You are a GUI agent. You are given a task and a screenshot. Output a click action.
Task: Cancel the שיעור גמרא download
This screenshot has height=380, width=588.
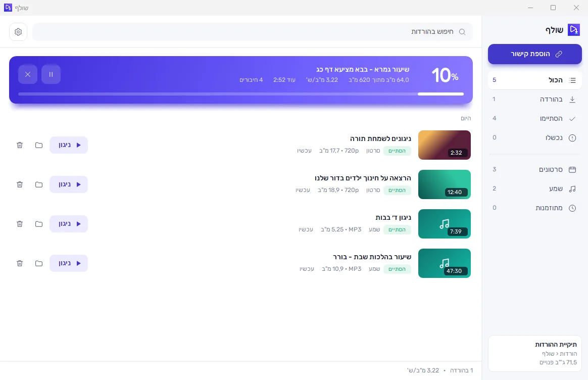(x=28, y=74)
